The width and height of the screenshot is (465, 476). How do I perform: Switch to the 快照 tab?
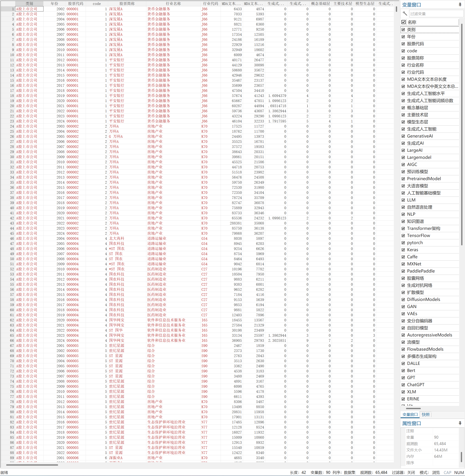(426, 414)
